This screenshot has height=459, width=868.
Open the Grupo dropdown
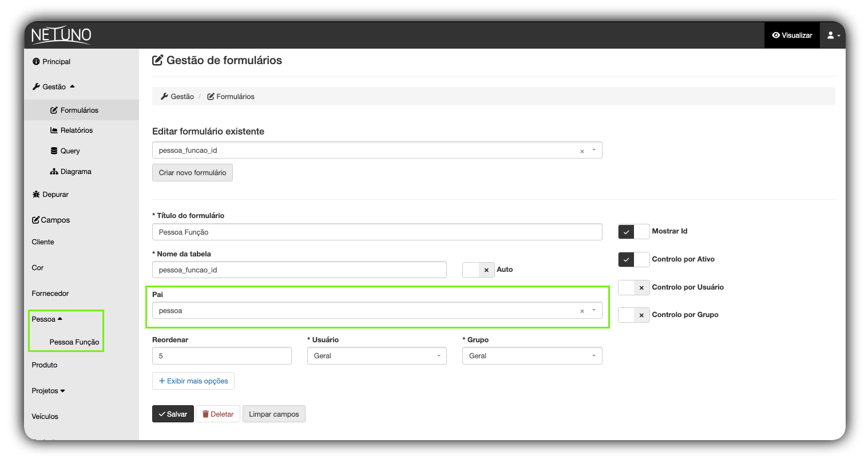pyautogui.click(x=532, y=356)
